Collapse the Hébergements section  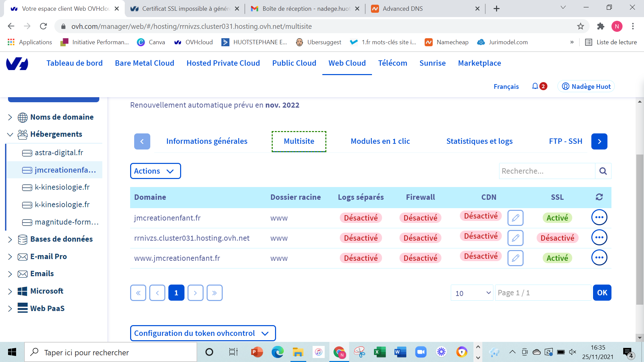[x=10, y=134]
